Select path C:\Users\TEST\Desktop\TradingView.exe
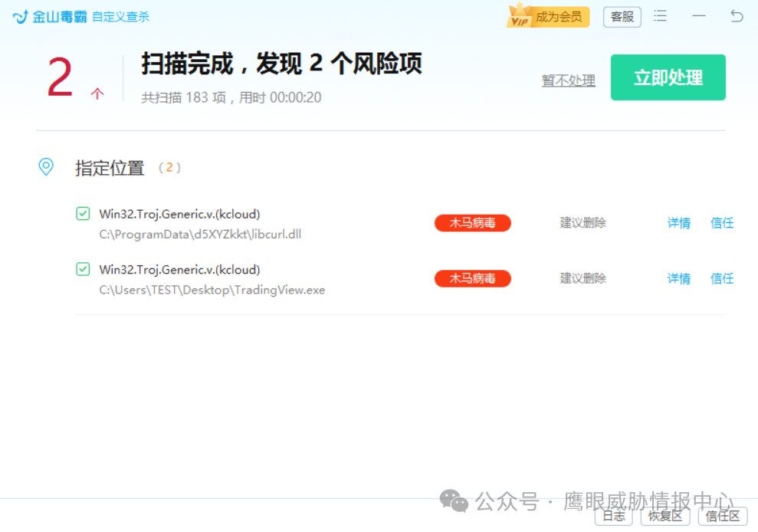The height and width of the screenshot is (532, 758). [212, 291]
